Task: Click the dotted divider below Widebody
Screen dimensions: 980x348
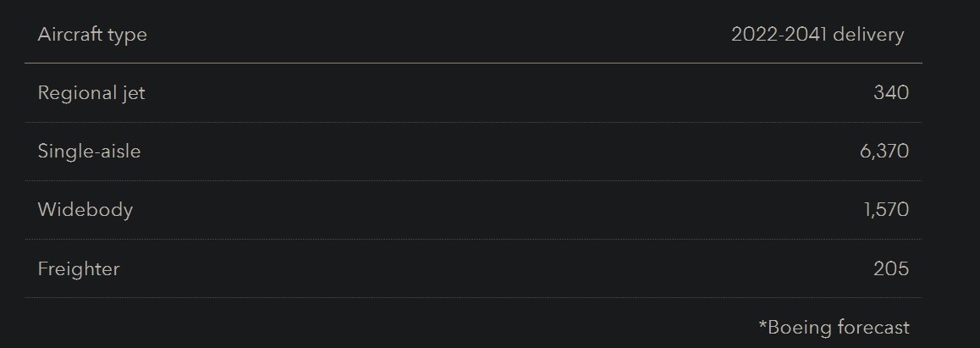Action: pyautogui.click(x=473, y=239)
